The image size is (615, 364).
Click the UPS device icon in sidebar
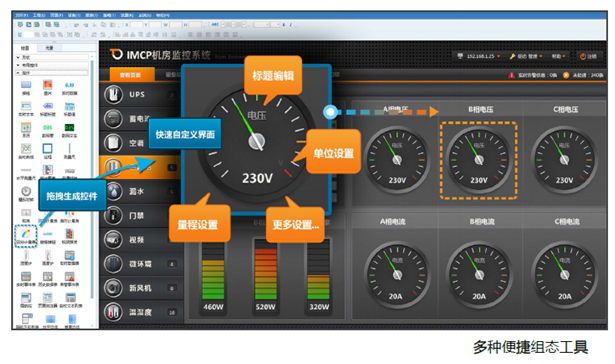113,95
